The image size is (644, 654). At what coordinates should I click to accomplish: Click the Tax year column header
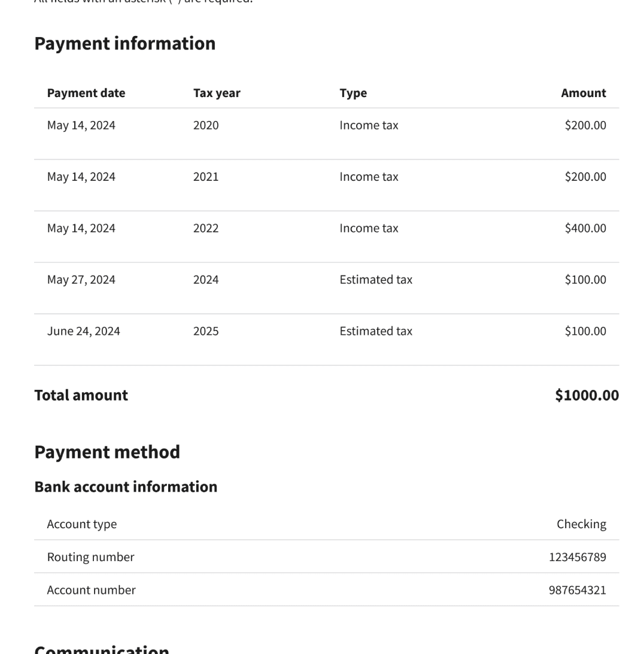(217, 93)
